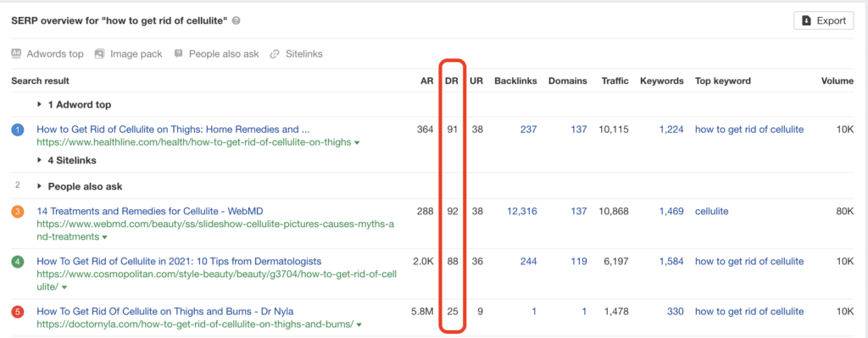Click the orange position 3 badge
868x338 pixels.
[18, 212]
